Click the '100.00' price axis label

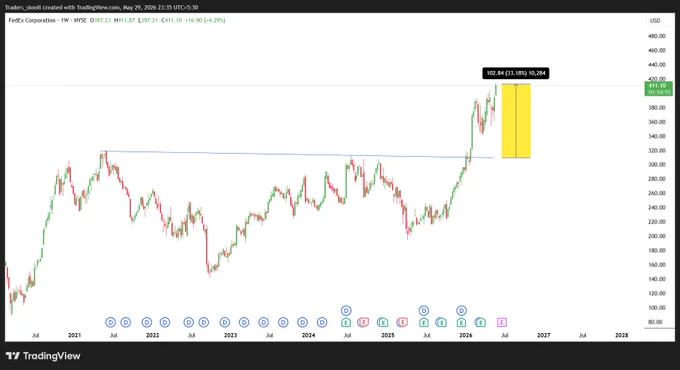click(657, 308)
